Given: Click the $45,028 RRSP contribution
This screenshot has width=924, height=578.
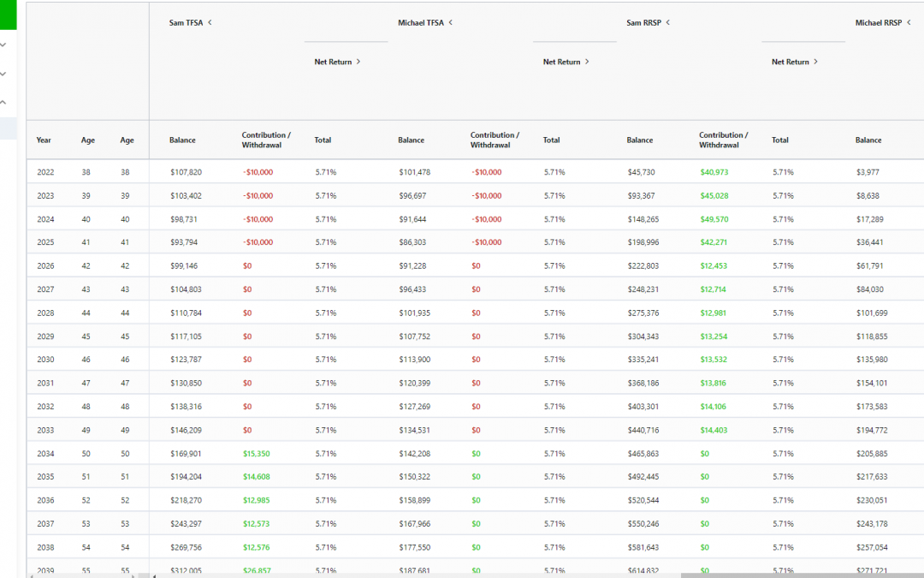Looking at the screenshot, I should 714,195.
